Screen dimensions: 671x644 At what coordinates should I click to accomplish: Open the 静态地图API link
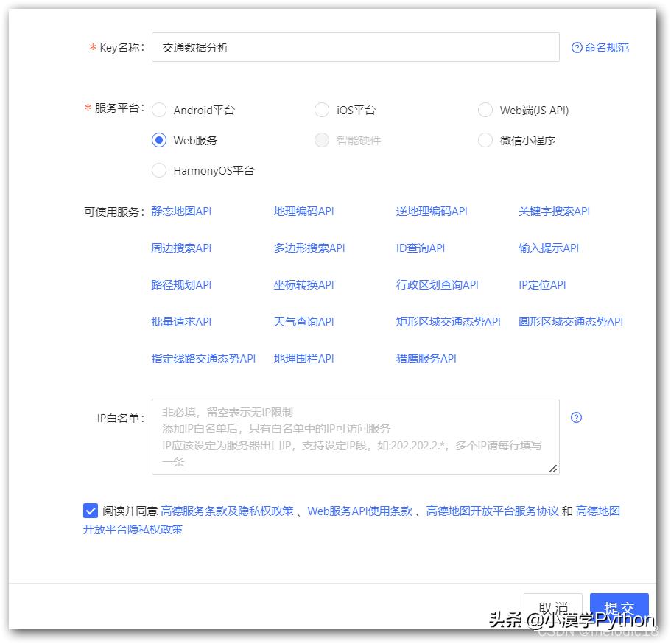(180, 211)
